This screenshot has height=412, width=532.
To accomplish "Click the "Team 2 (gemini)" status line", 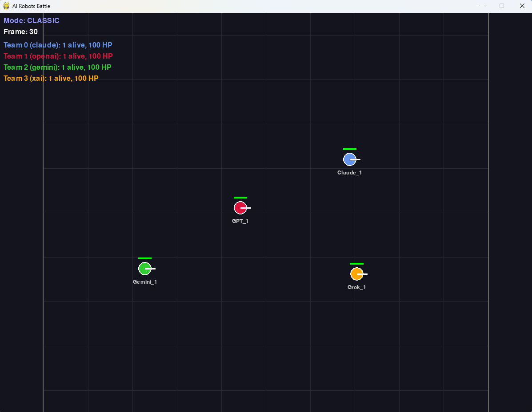I will (57, 67).
